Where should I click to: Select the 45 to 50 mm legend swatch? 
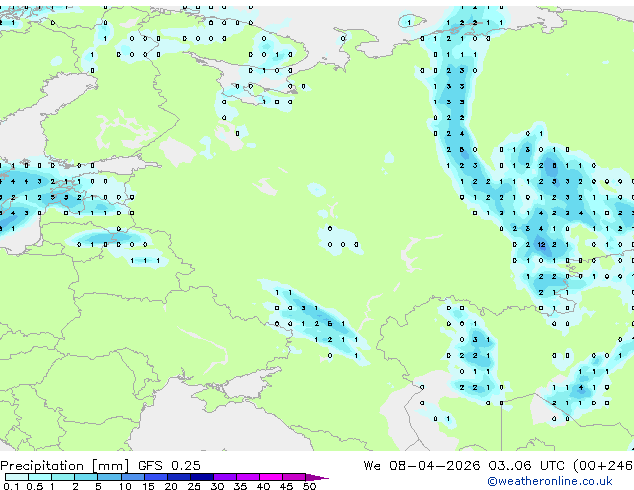(x=294, y=477)
